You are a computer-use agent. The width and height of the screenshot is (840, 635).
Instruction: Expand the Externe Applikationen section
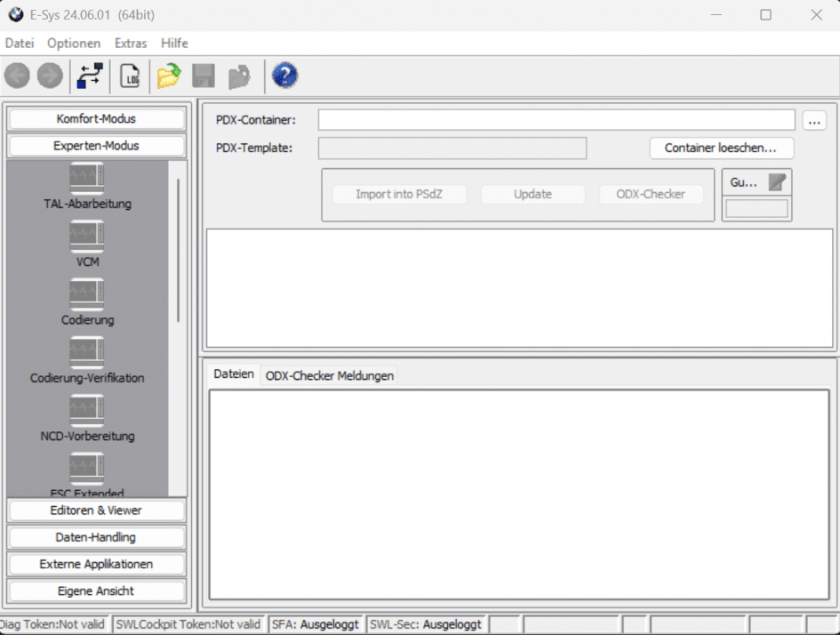pyautogui.click(x=96, y=564)
